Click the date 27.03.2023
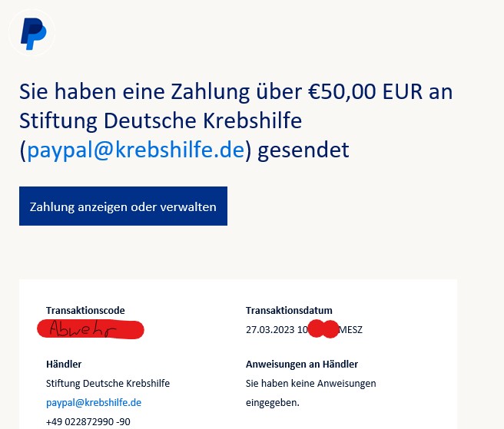504x429 pixels. (270, 330)
